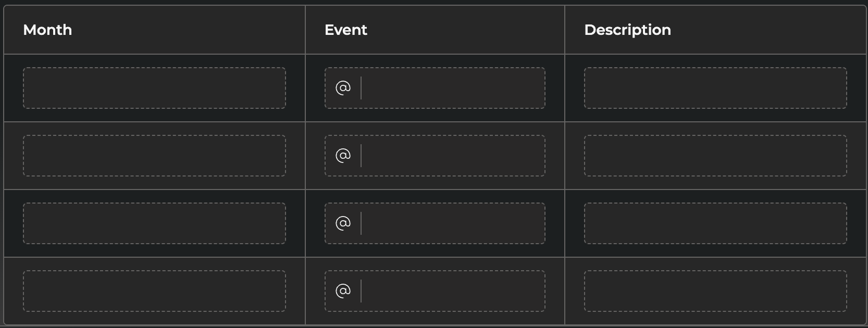The width and height of the screenshot is (868, 328).
Task: Focus the Event input in fourth row
Action: [451, 291]
